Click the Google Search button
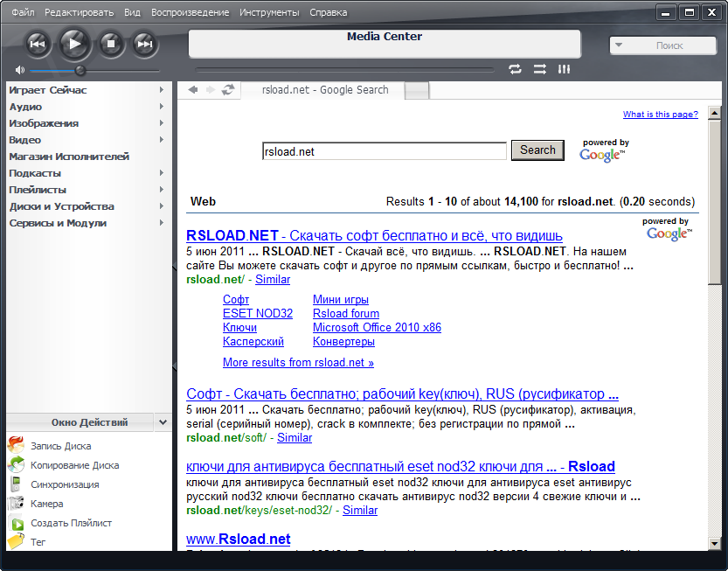This screenshot has height=571, width=728. 537,150
